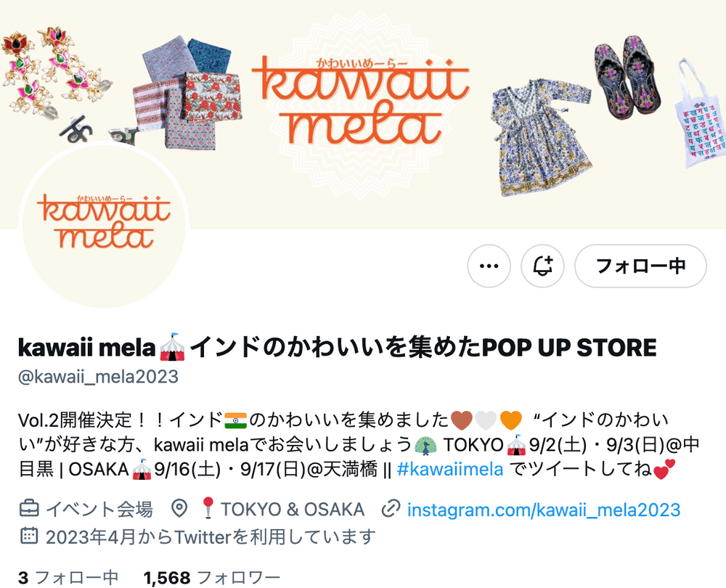Open the 1,568 フォロワー followers list
Screen dimensions: 726x588
[212, 577]
